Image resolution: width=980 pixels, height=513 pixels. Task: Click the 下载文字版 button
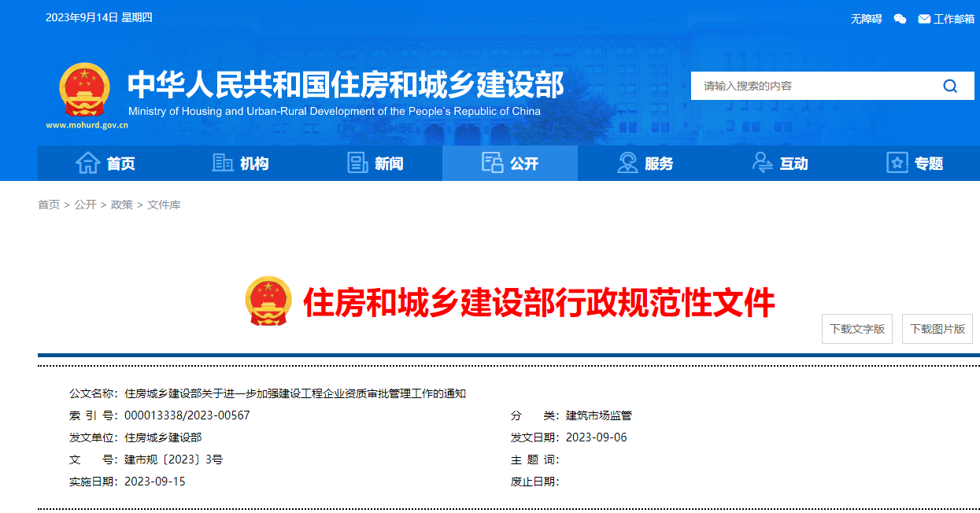(857, 329)
